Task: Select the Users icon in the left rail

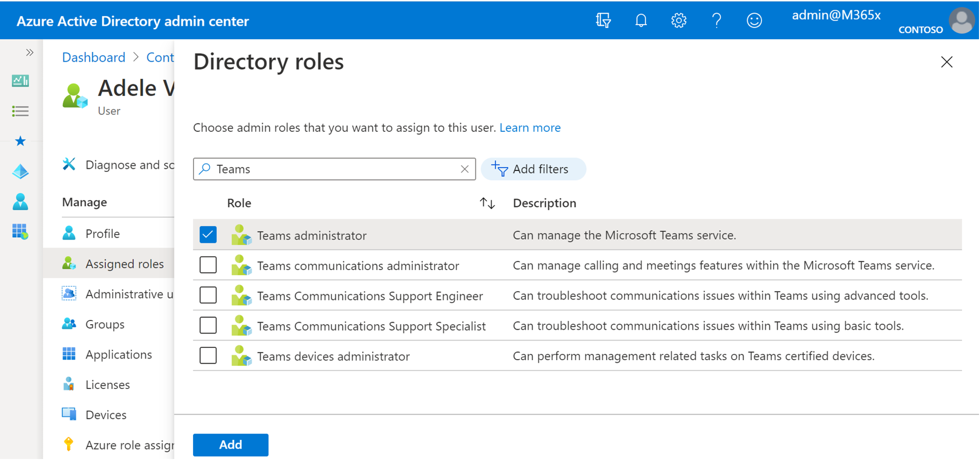Action: coord(20,201)
